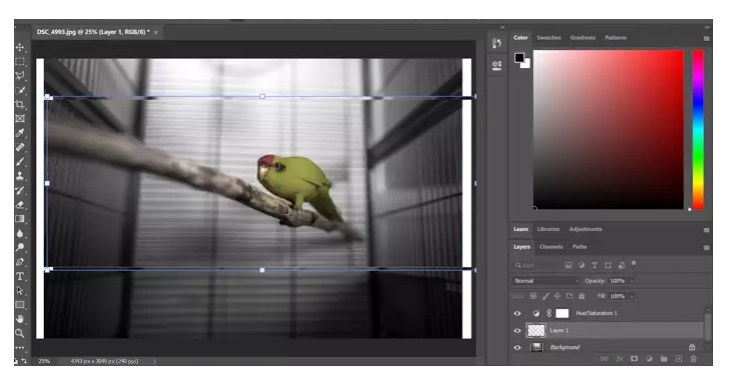The width and height of the screenshot is (729, 380).
Task: Open the Swatches tab
Action: click(549, 38)
